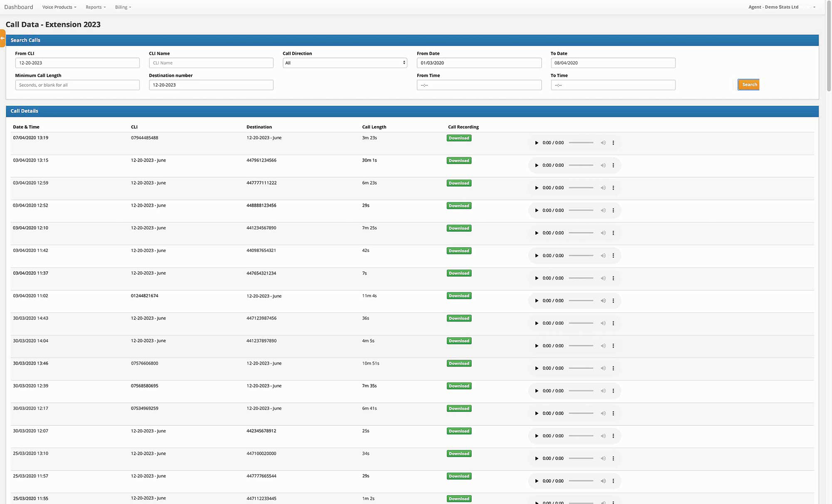Play the 03/04/2020 11:37 call recording

537,278
